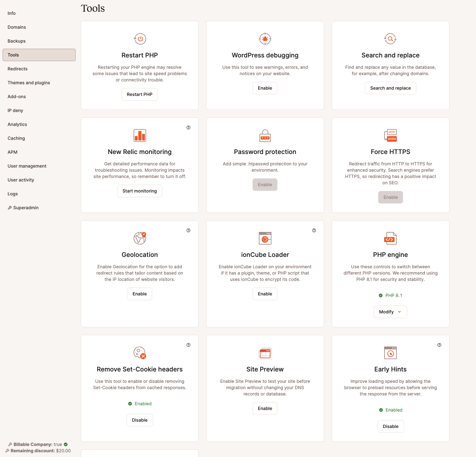Open APM section
Screen dimensions: 476x457
[39, 152]
